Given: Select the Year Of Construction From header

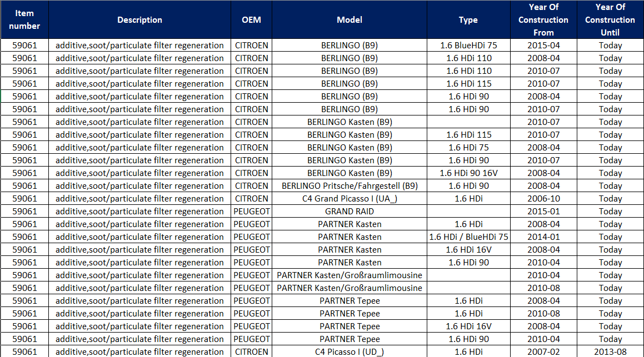Looking at the screenshot, I should (x=543, y=20).
